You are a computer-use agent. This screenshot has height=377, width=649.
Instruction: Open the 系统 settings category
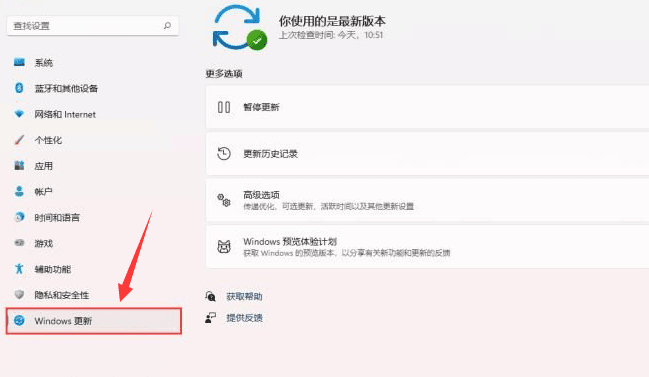tap(93, 62)
